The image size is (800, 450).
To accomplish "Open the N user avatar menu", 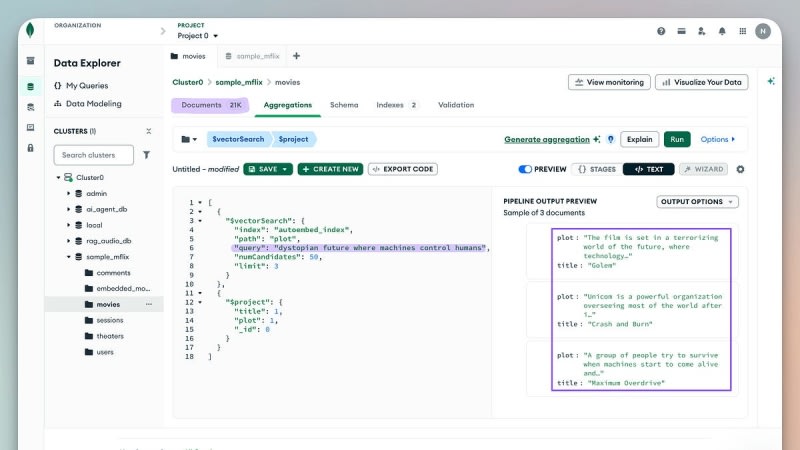I will click(x=763, y=31).
